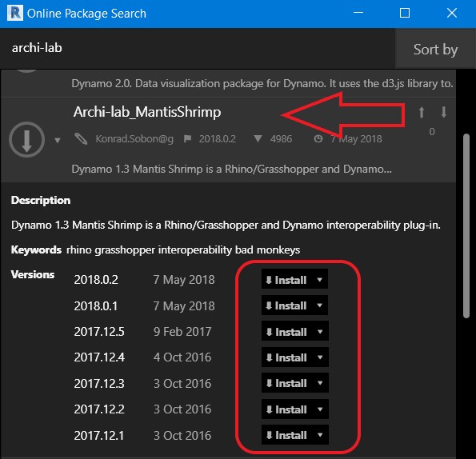Install version 2018.0.1
This screenshot has height=459, width=476.
286,305
